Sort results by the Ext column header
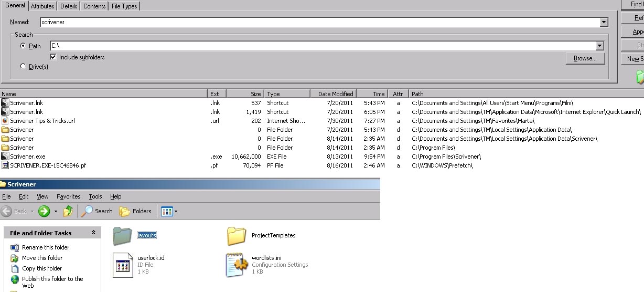644x292 pixels. point(217,94)
